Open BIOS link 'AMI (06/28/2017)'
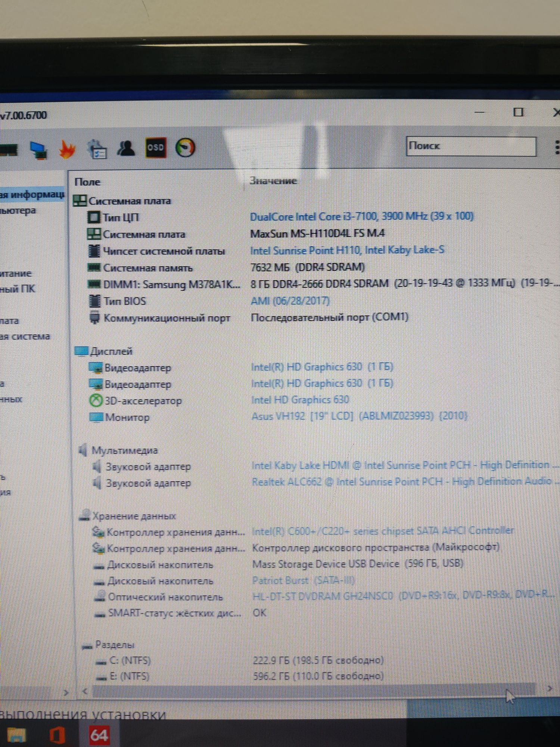The height and width of the screenshot is (747, 560). (290, 301)
